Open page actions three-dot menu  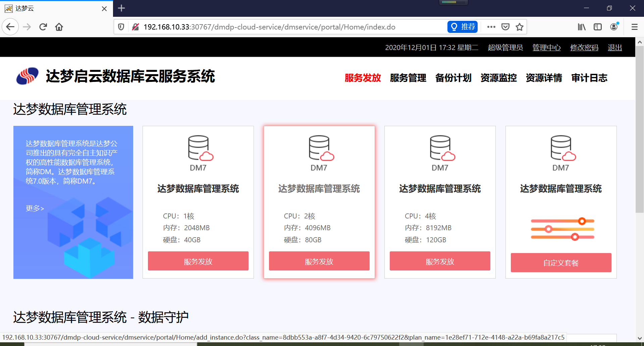[491, 27]
